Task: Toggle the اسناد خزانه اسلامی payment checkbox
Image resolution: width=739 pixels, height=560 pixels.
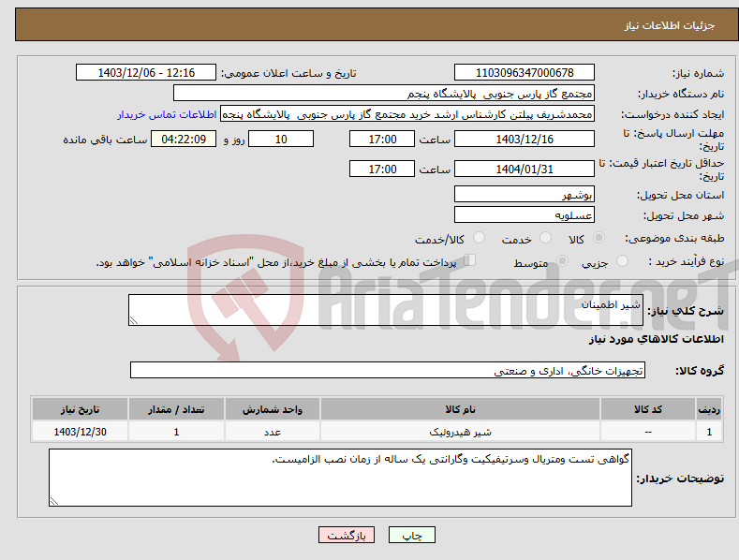Action: (470, 260)
